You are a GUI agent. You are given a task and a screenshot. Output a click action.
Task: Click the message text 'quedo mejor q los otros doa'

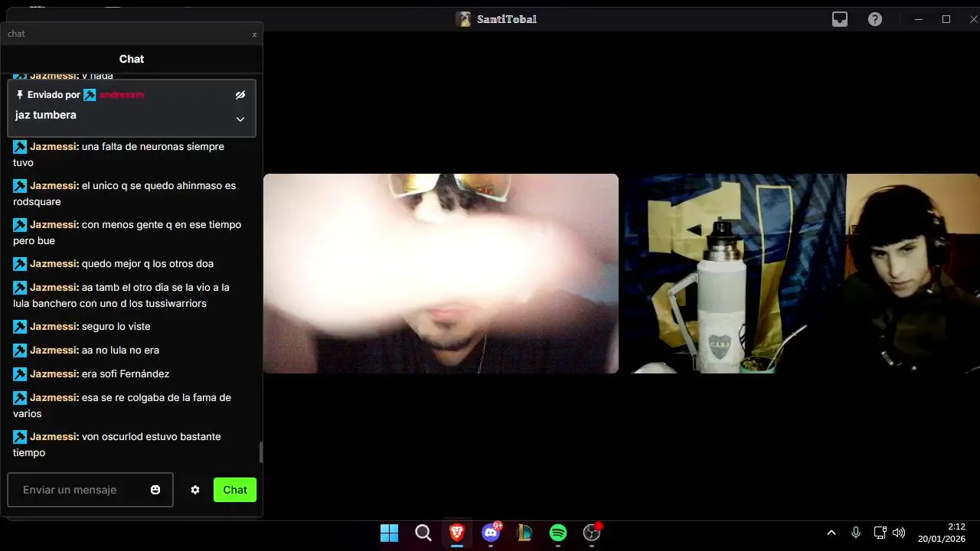click(x=148, y=263)
